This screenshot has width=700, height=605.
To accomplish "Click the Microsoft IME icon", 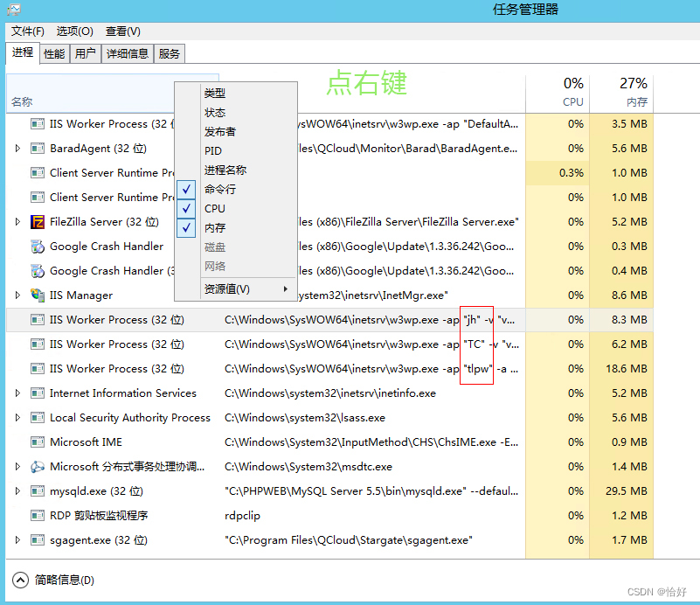I will coord(38,442).
